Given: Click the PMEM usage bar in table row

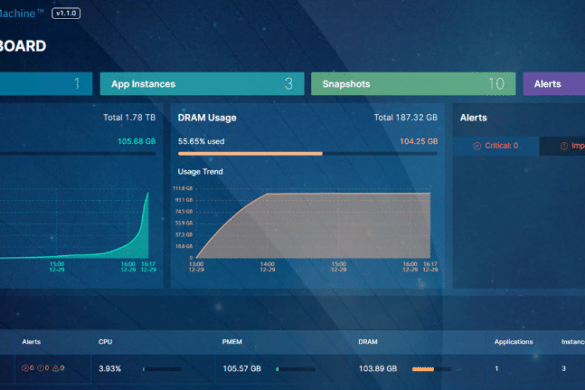Looking at the screenshot, I should pyautogui.click(x=295, y=369).
